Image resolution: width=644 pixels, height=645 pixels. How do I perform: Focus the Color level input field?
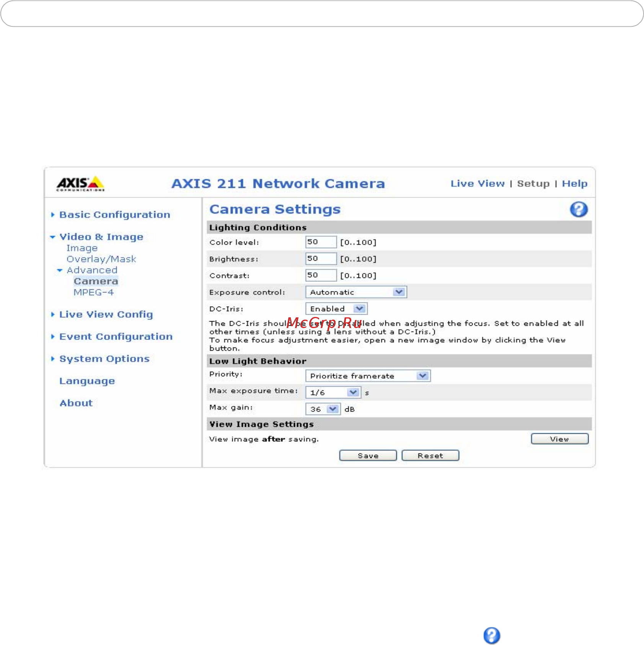click(321, 242)
